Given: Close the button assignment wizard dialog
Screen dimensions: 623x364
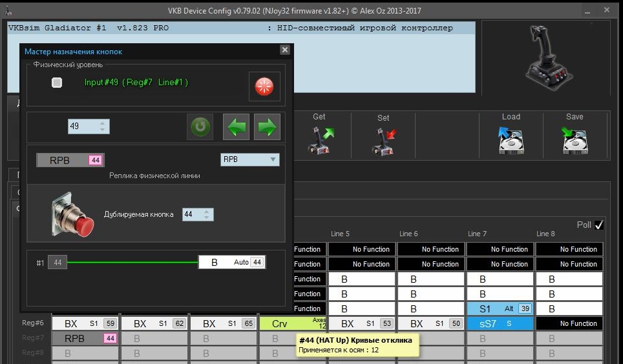Looking at the screenshot, I should click(x=284, y=50).
